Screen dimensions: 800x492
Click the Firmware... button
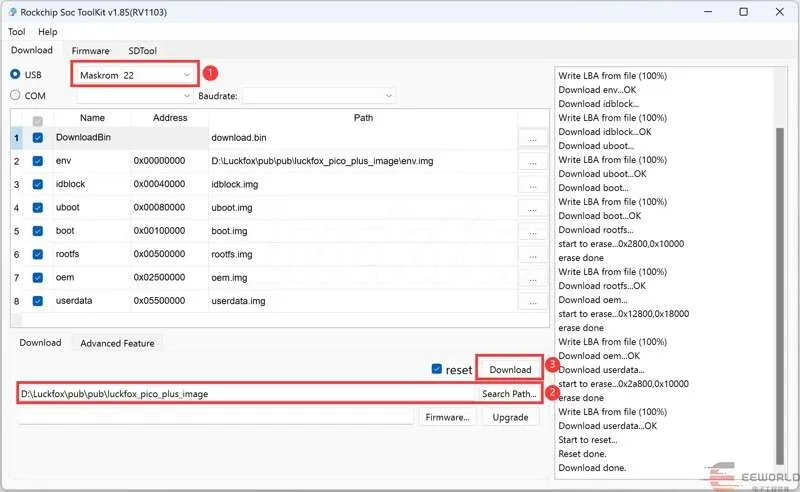click(447, 417)
